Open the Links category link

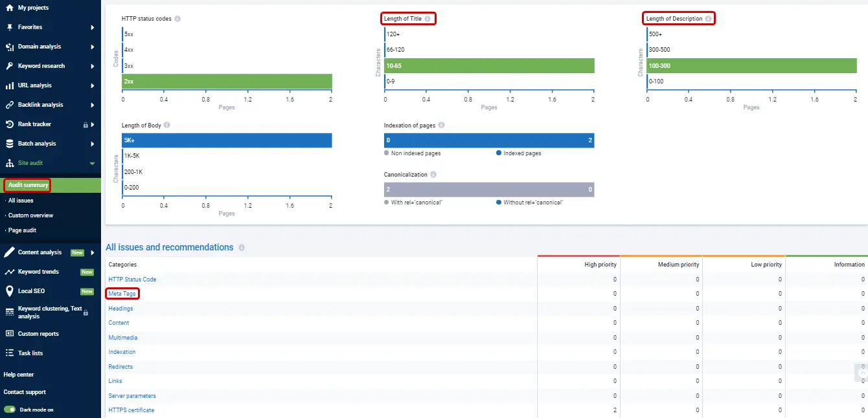(x=115, y=381)
